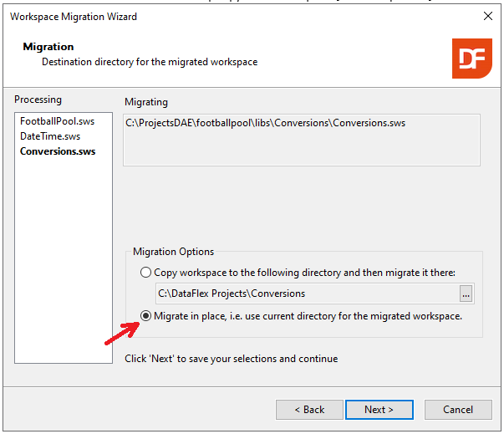Click the 'Click Next to save' instruction text
Viewport: 504px width, 434px height.
(x=231, y=359)
